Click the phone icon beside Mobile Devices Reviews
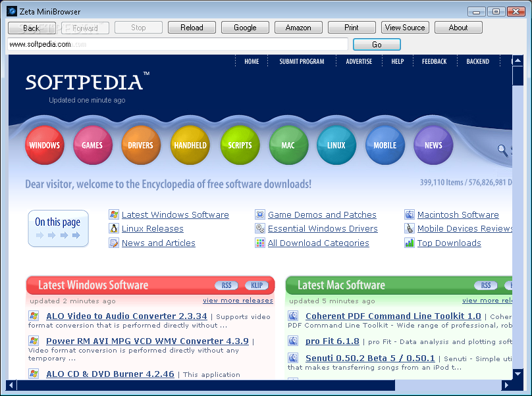532x396 pixels. [410, 228]
